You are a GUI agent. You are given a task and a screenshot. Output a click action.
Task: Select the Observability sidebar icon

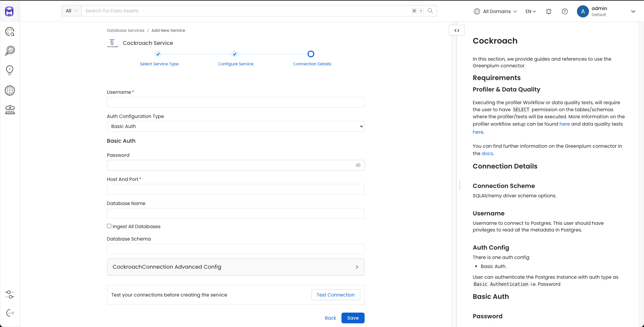point(10,51)
